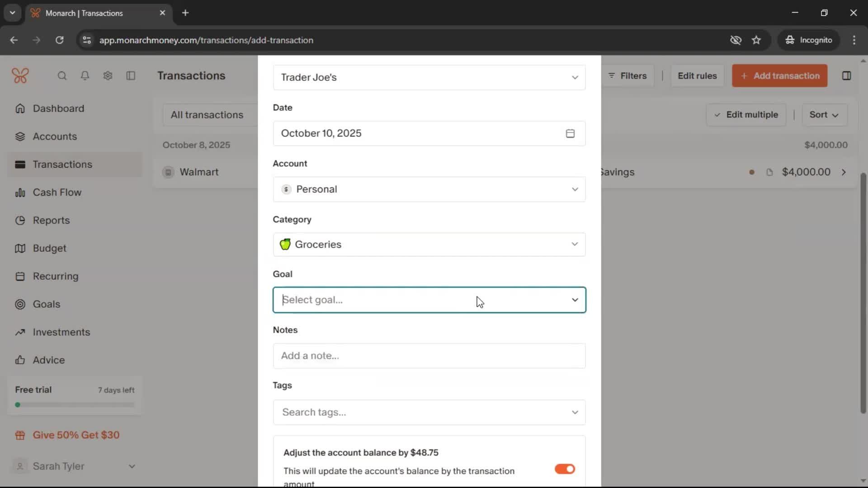Click the Monarch butterfly logo
The height and width of the screenshot is (488, 868).
pyautogui.click(x=20, y=75)
